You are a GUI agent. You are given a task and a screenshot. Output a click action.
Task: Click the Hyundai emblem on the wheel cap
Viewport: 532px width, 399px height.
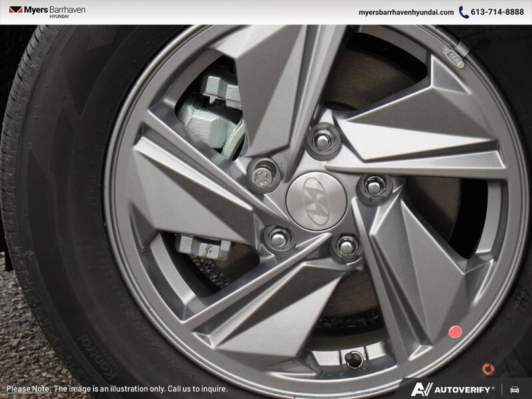pos(318,199)
